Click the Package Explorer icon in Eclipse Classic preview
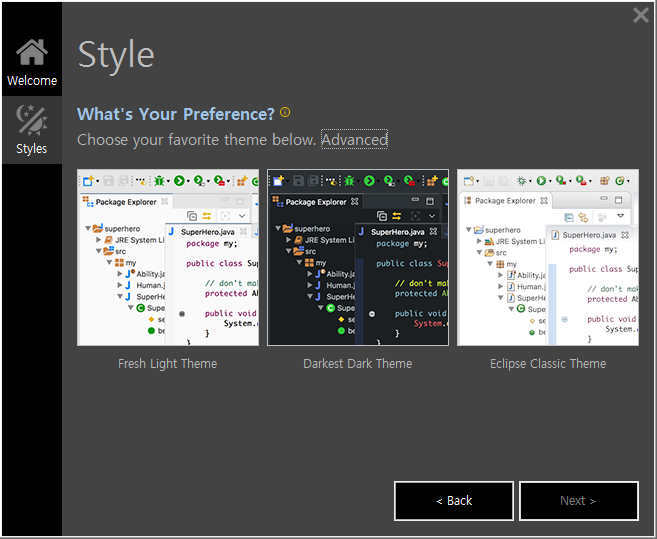 click(x=468, y=201)
